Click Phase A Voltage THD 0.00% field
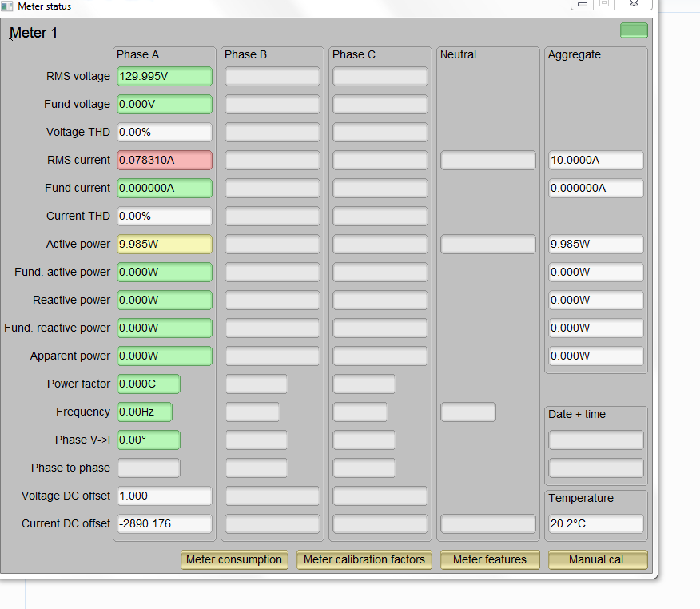Screen dimensions: 700x609 tap(165, 132)
